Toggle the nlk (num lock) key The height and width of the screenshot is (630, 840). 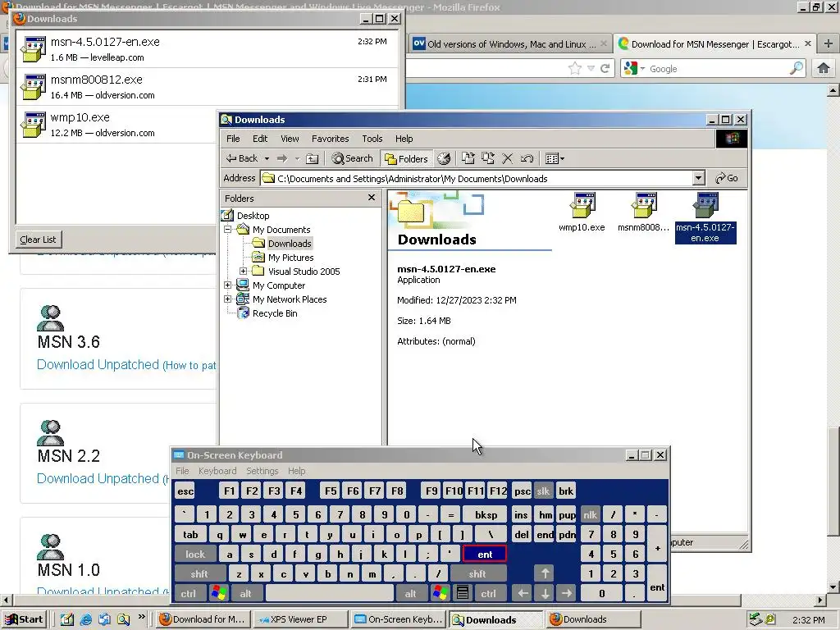591,515
